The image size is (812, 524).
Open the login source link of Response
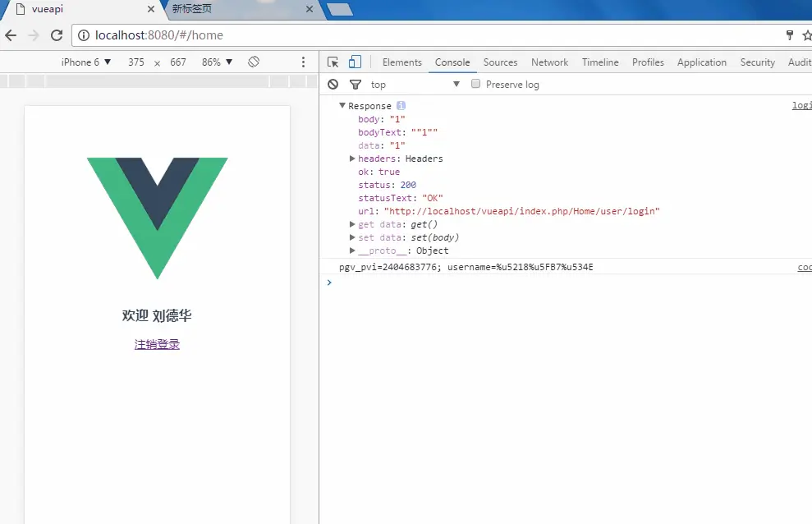[801, 106]
